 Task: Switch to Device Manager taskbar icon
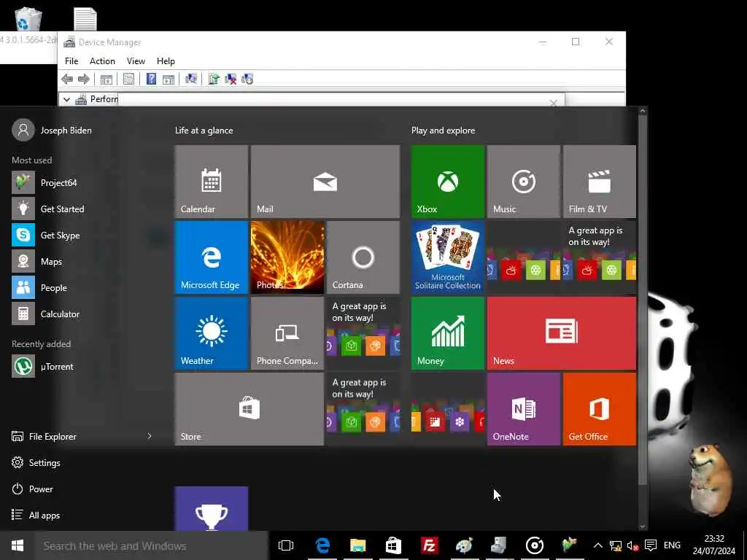[x=499, y=545]
